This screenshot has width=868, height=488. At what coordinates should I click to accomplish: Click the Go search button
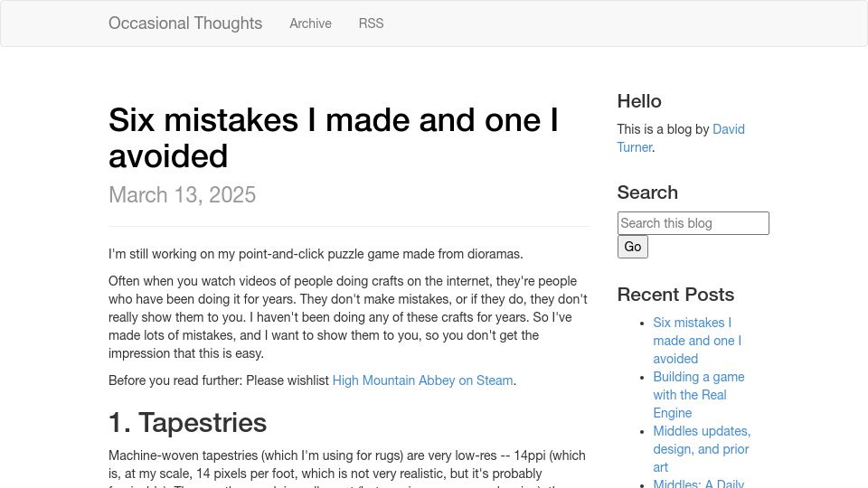click(633, 247)
